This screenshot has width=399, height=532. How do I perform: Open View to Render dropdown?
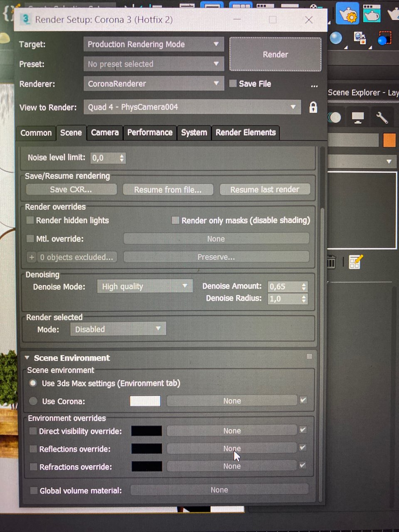192,107
